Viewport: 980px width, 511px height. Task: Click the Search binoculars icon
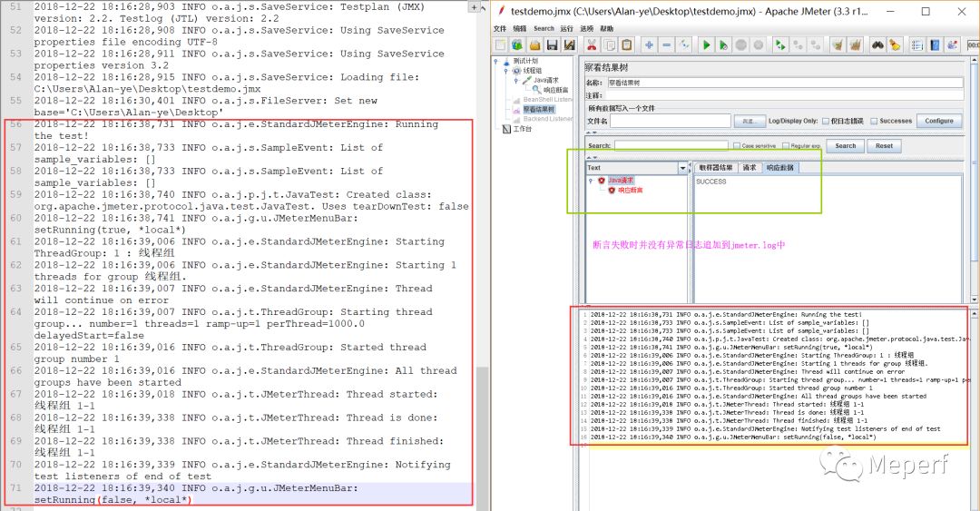click(878, 45)
